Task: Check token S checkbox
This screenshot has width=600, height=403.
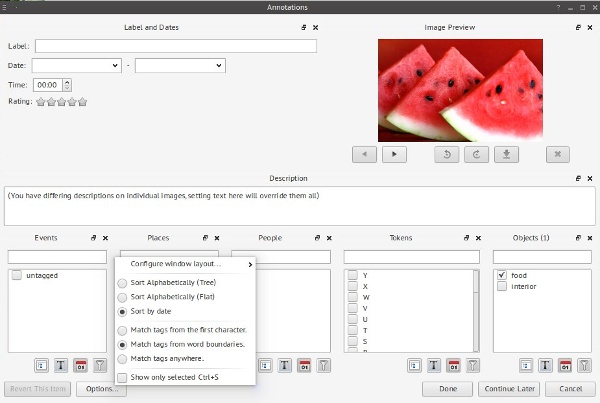Action: pyautogui.click(x=352, y=341)
